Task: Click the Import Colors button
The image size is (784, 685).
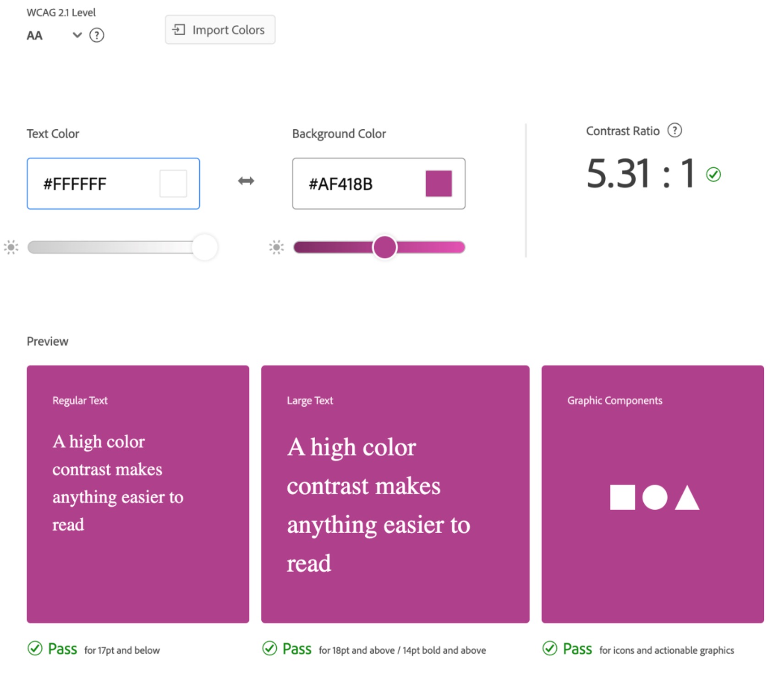Action: (x=220, y=29)
